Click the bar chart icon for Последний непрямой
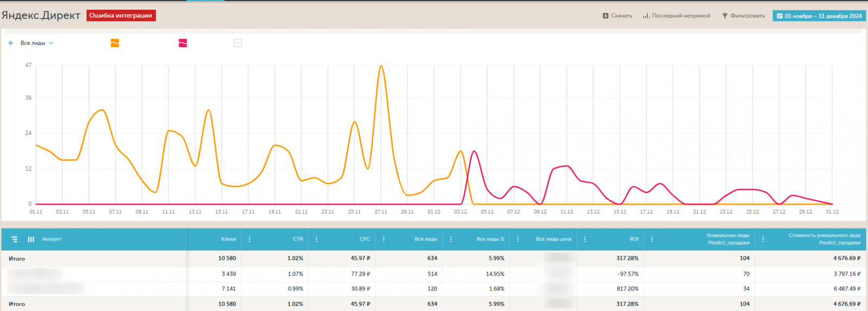 pos(646,16)
